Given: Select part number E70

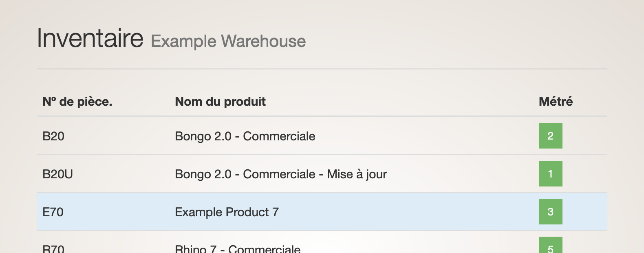Looking at the screenshot, I should point(53,212).
